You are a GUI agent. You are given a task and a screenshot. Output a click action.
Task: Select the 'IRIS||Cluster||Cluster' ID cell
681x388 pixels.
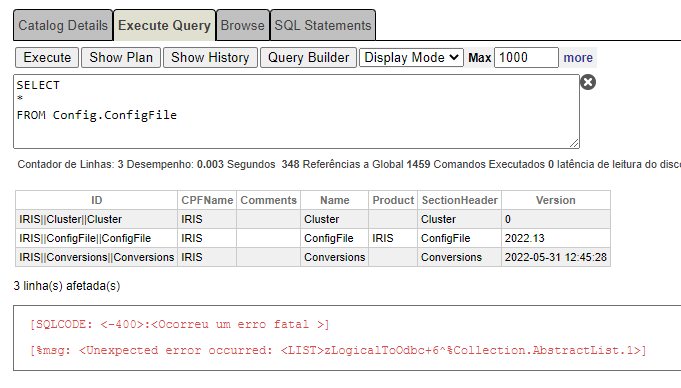pyautogui.click(x=96, y=219)
